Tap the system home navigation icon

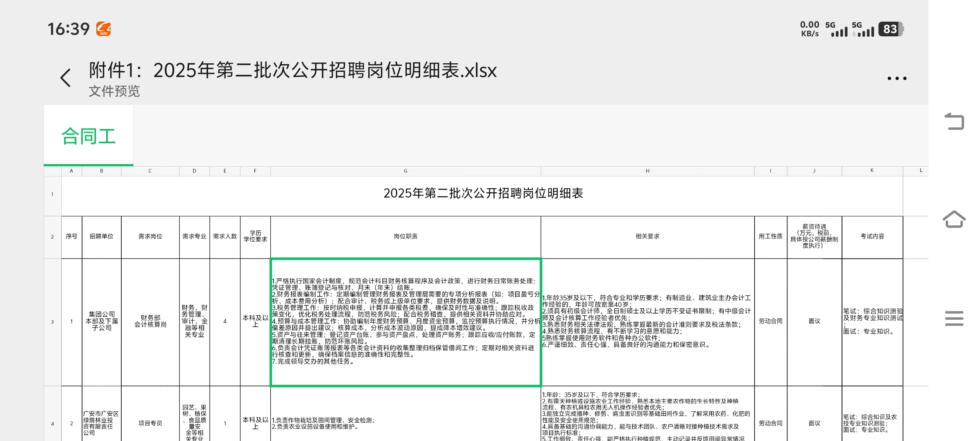tap(954, 219)
